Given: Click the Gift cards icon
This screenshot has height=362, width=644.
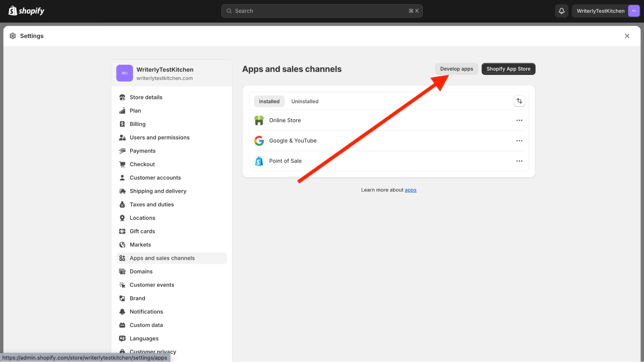Looking at the screenshot, I should 122,231.
